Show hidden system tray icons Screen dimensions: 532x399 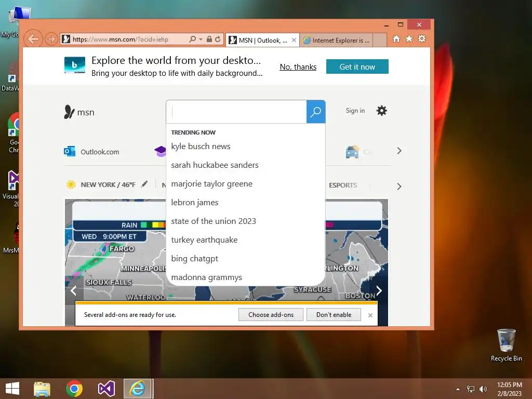coord(458,389)
